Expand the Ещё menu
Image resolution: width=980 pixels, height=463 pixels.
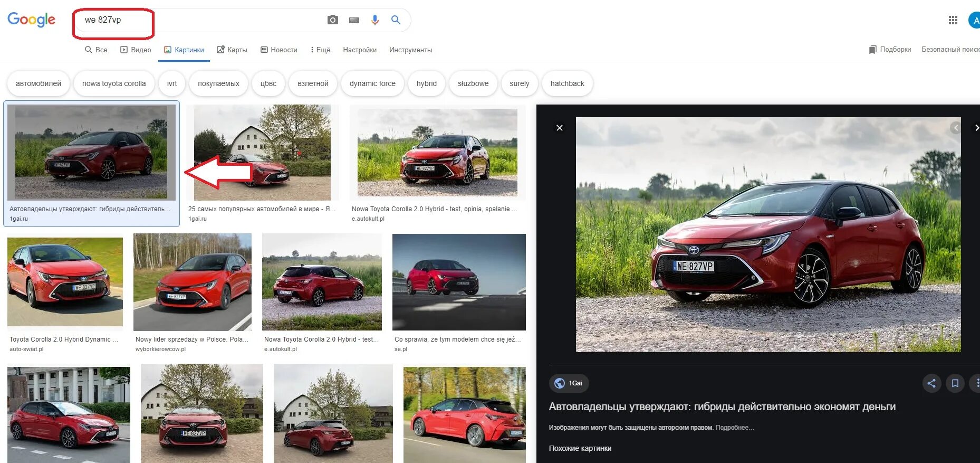(x=321, y=50)
